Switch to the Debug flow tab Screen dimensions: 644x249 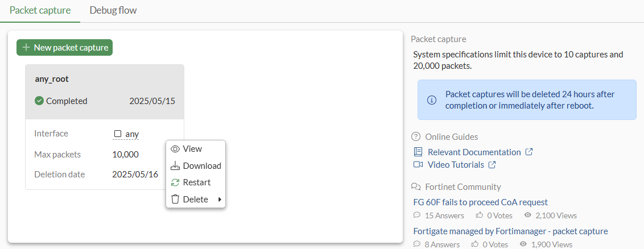click(x=113, y=10)
